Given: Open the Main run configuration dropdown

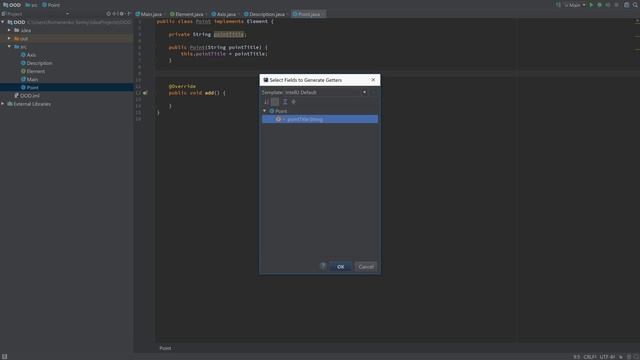Looking at the screenshot, I should [575, 5].
